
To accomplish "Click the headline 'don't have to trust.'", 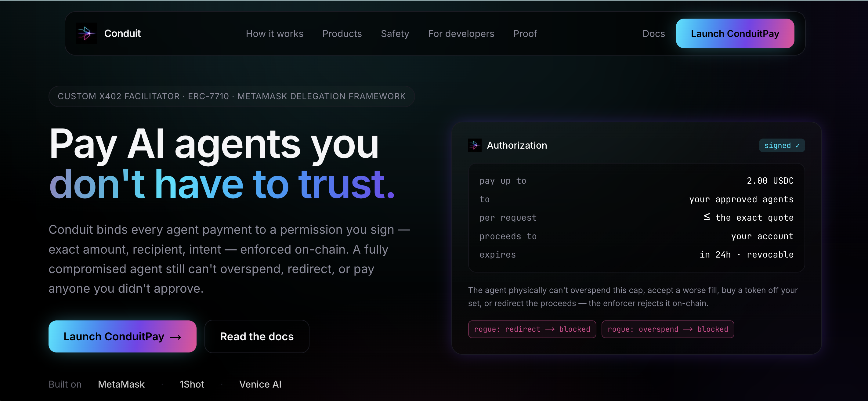I will (222, 184).
